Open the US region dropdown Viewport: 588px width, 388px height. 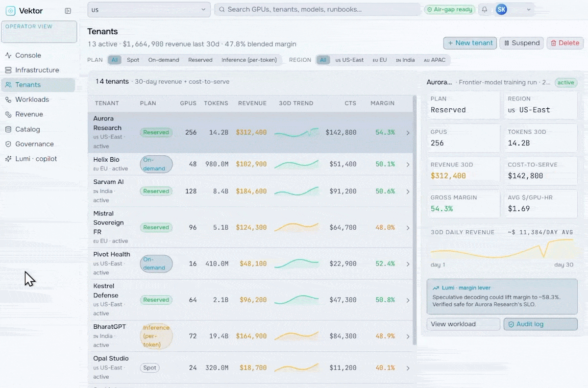[149, 9]
